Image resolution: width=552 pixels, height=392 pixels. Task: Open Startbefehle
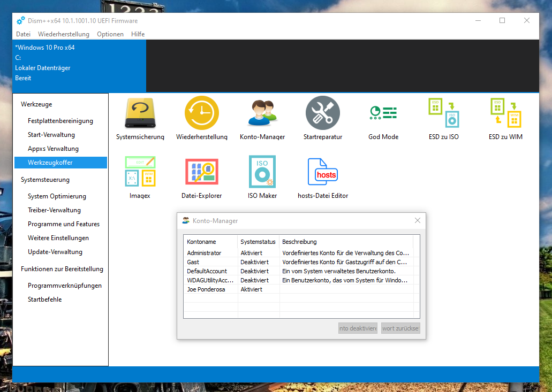(x=61, y=299)
